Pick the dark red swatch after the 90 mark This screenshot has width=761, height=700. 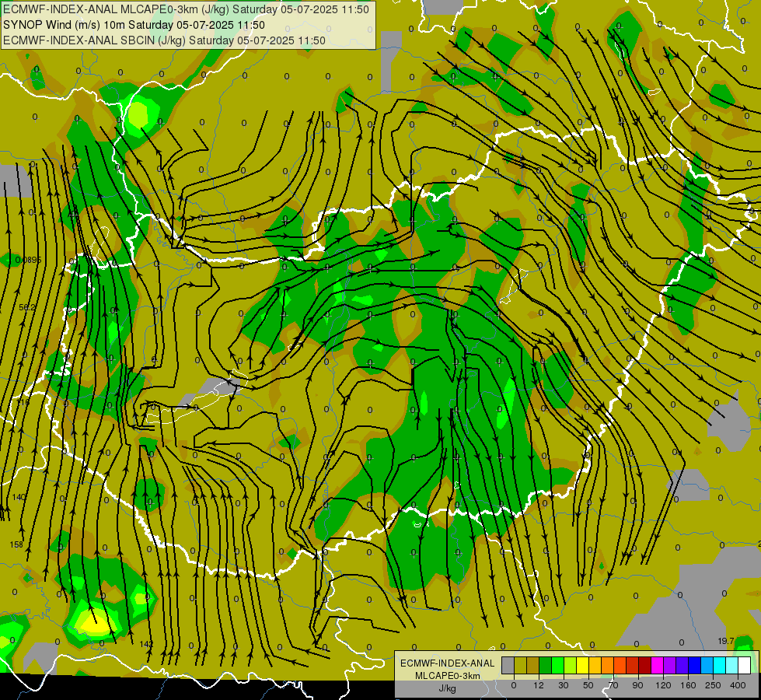(x=645, y=665)
